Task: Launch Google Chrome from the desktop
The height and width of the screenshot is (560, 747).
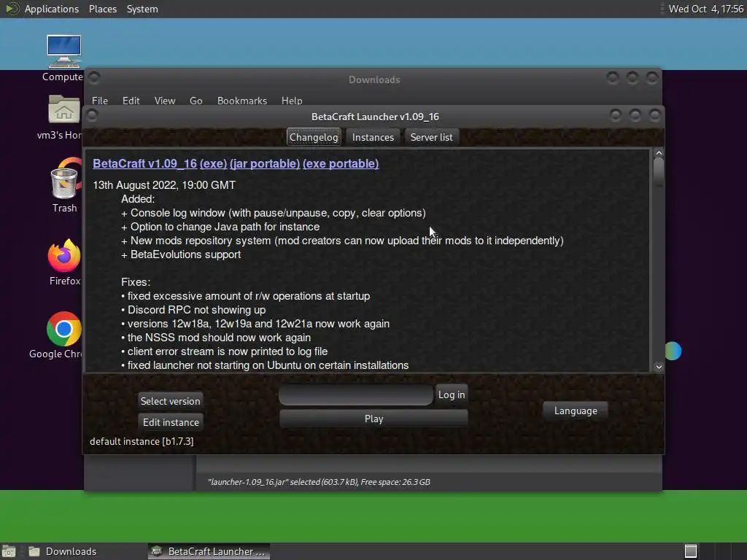Action: tap(64, 329)
